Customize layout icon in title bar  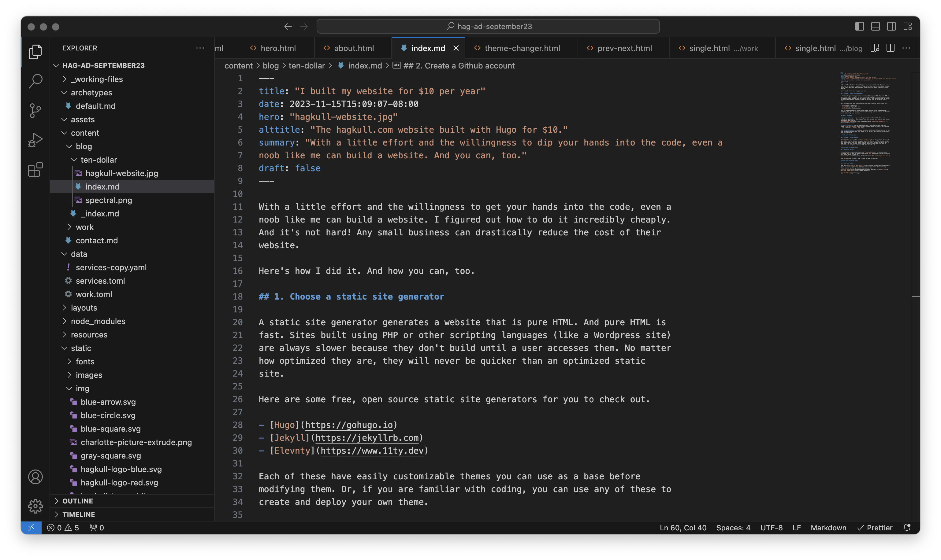point(907,26)
